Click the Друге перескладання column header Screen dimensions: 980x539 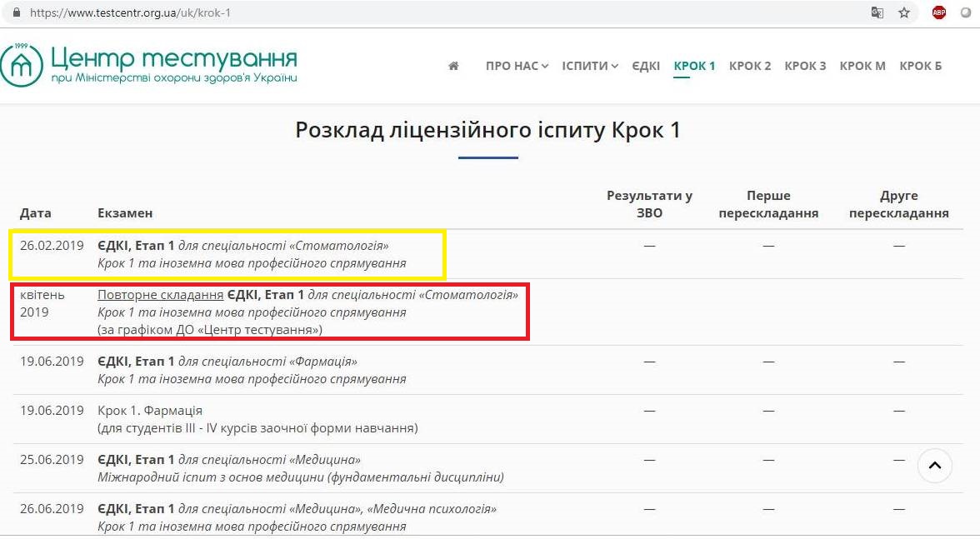click(x=898, y=204)
